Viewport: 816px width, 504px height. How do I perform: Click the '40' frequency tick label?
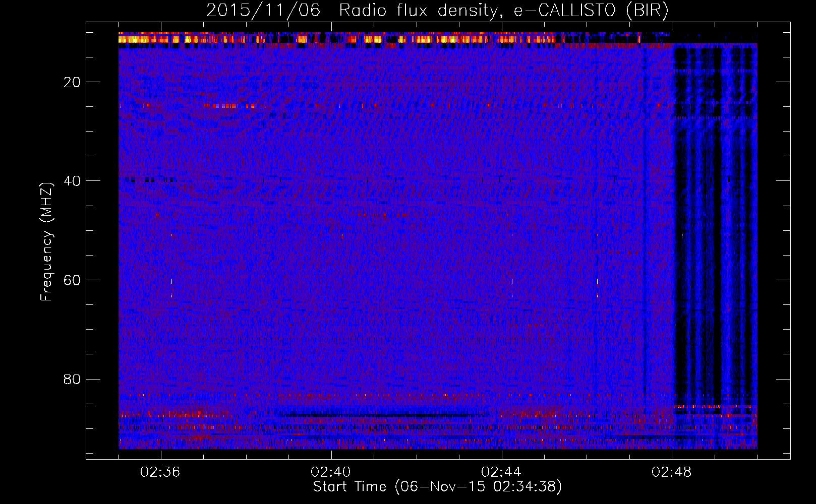point(73,181)
